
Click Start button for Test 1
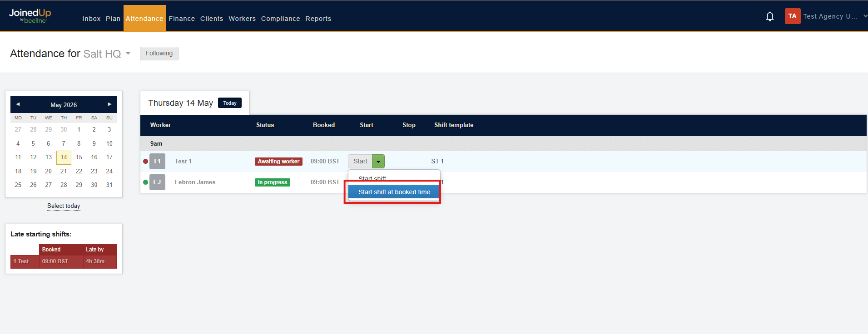(360, 161)
